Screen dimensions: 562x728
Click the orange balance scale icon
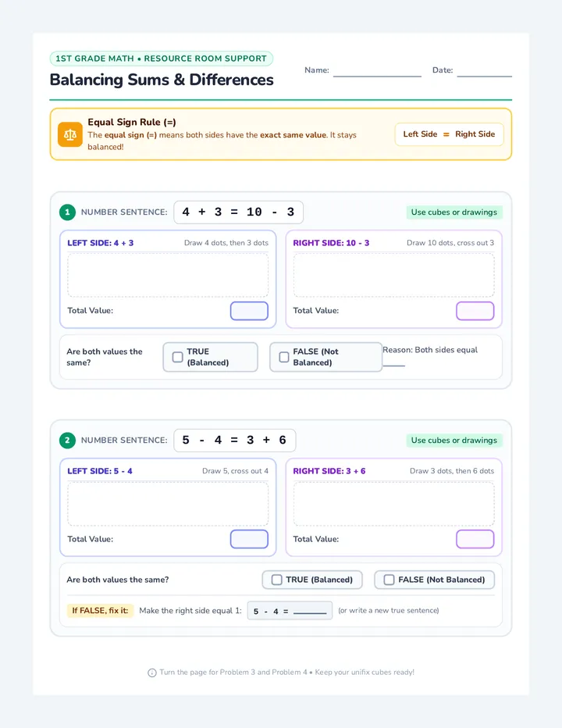(x=70, y=134)
